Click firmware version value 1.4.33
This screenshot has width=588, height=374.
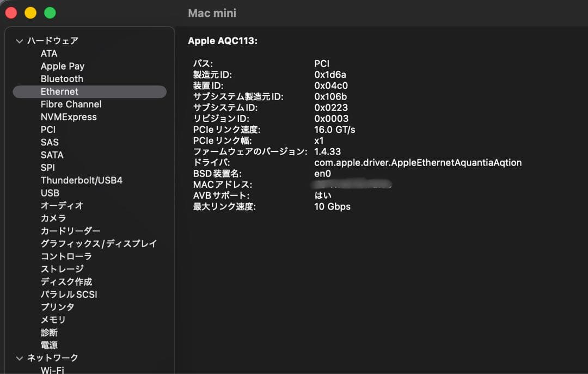(327, 151)
